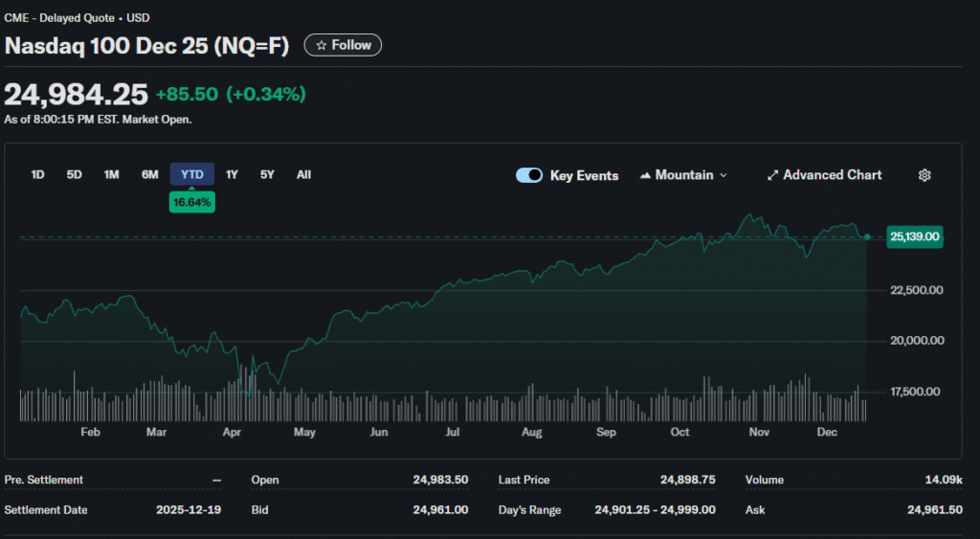Click the star icon in Follow button
The height and width of the screenshot is (539, 980).
pyautogui.click(x=322, y=45)
